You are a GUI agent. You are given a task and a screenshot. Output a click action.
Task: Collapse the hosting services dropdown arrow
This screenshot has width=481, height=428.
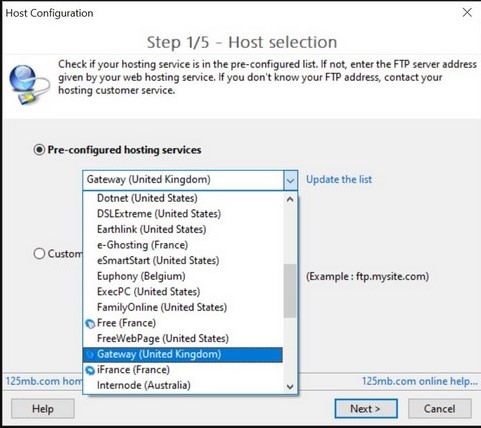(x=290, y=180)
